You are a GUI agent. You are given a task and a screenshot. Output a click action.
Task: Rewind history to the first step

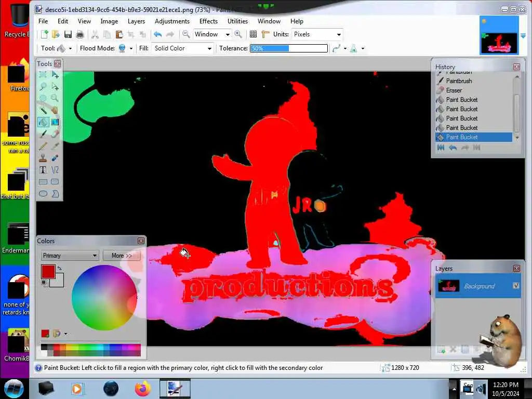pyautogui.click(x=441, y=148)
